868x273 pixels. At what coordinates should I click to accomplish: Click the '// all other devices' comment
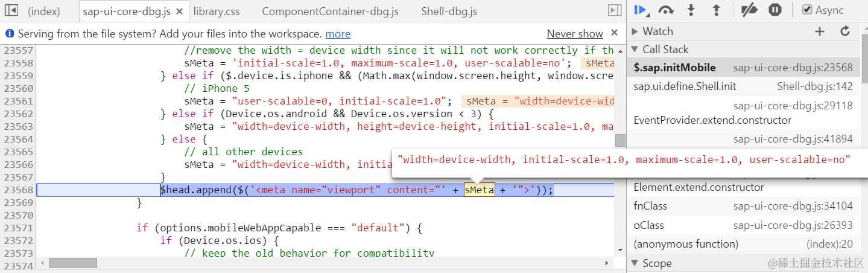[x=244, y=152]
